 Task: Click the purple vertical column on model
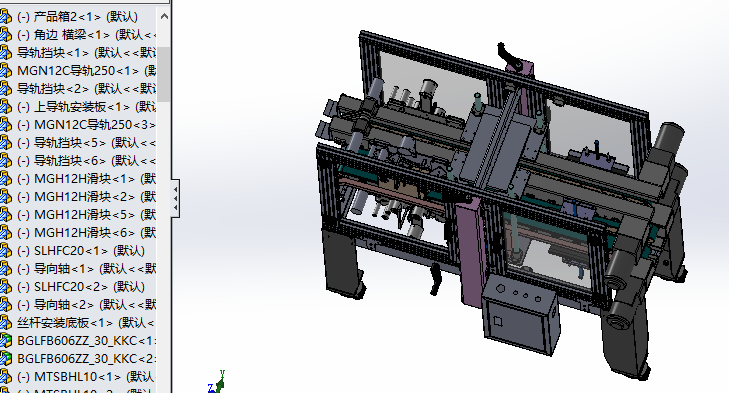coord(472,252)
